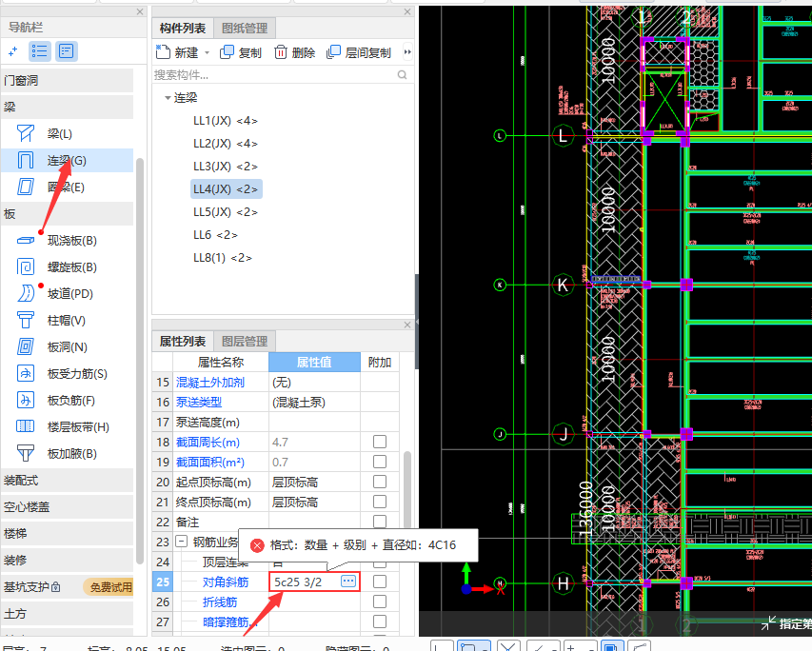Open the 新建 dropdown arrow

click(x=207, y=53)
